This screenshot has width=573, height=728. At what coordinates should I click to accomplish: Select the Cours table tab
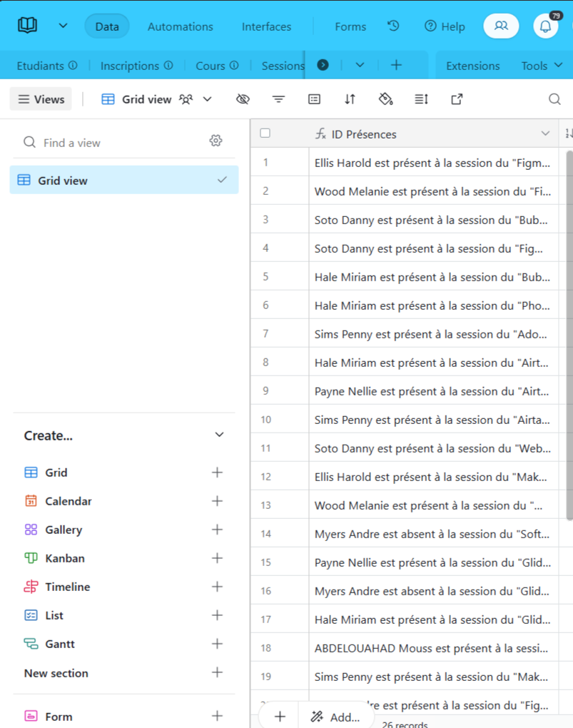pyautogui.click(x=211, y=66)
